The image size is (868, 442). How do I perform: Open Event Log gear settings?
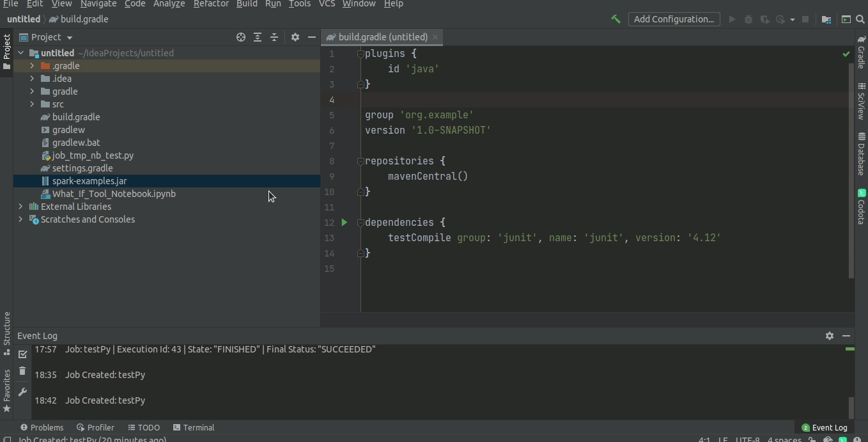[x=830, y=335]
